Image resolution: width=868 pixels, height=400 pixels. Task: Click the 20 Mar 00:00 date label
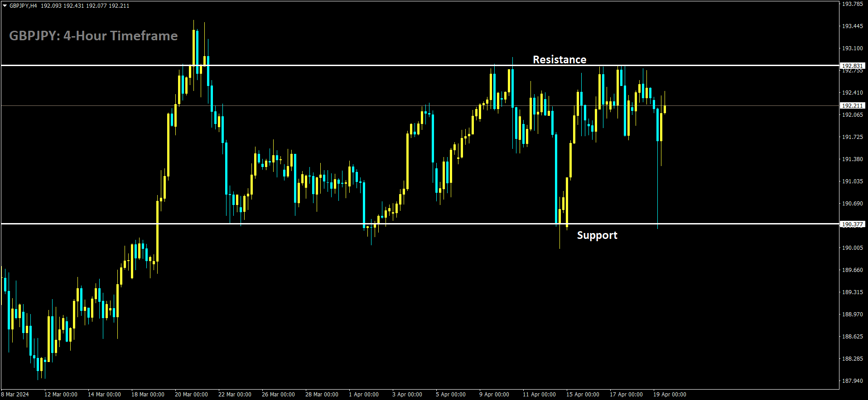click(191, 395)
